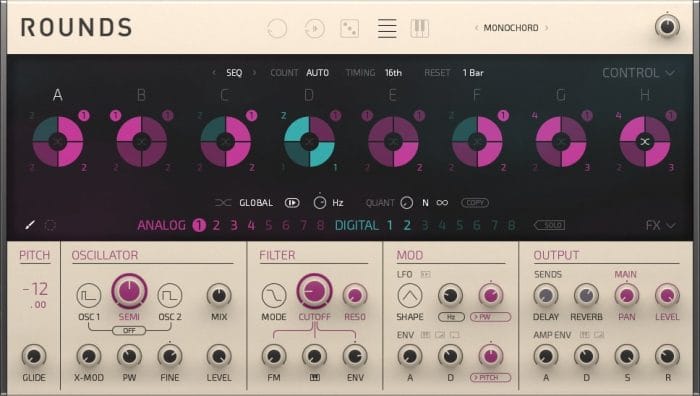Screen dimensions: 700x396
Task: Open RESET 1 Bar value selector
Action: tap(473, 73)
